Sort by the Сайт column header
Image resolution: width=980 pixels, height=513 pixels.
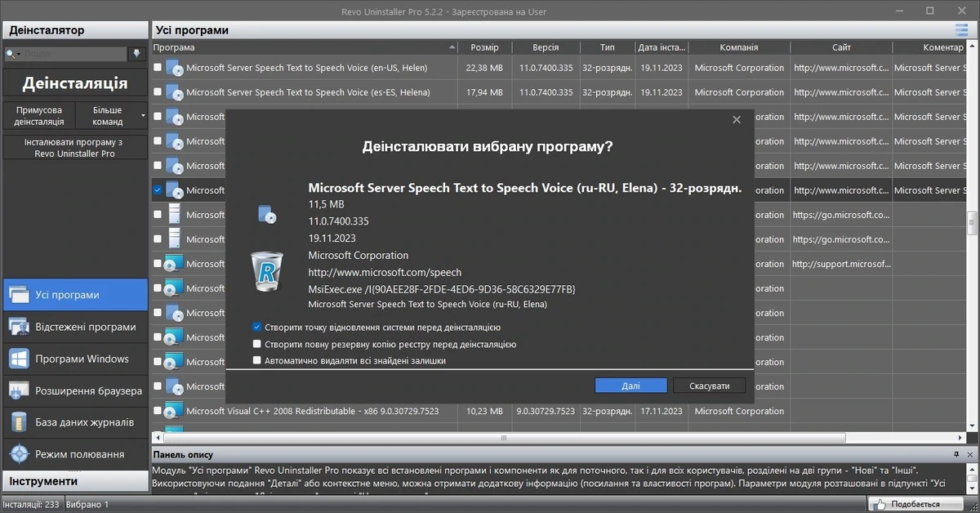[x=842, y=47]
